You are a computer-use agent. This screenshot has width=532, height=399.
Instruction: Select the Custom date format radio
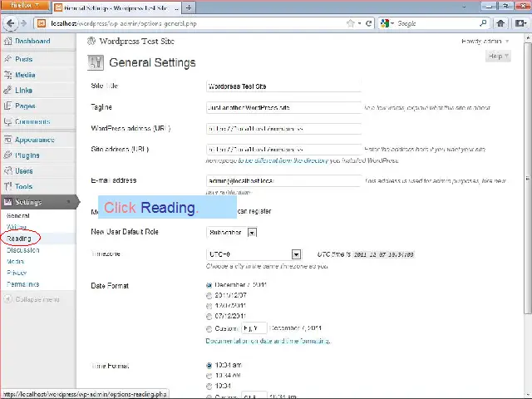point(209,329)
